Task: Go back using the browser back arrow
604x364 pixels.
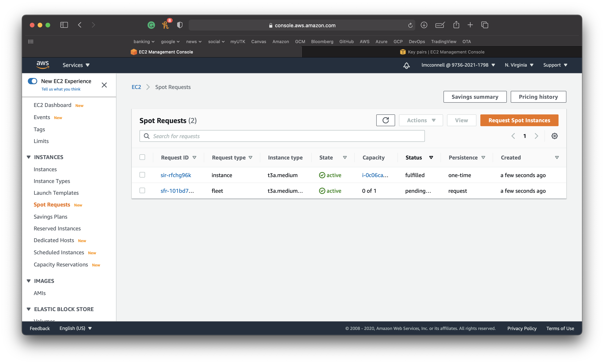Action: (80, 25)
